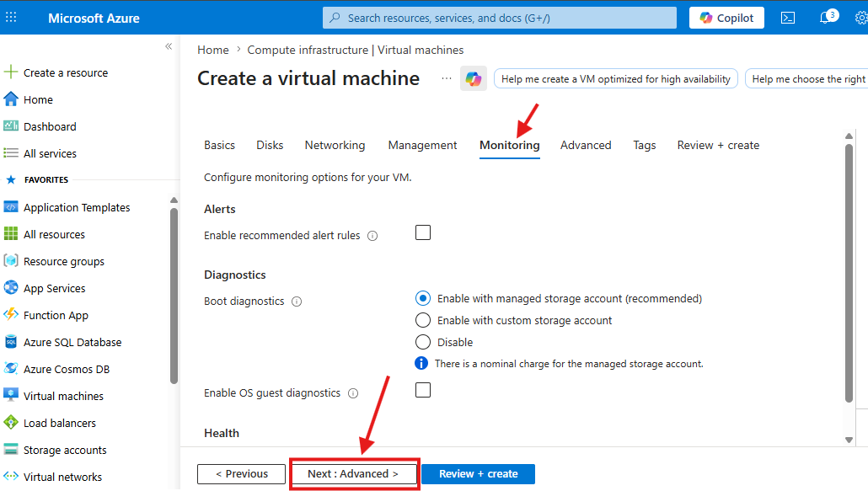Image resolution: width=868 pixels, height=491 pixels.
Task: Open the notifications bell
Action: click(x=828, y=17)
